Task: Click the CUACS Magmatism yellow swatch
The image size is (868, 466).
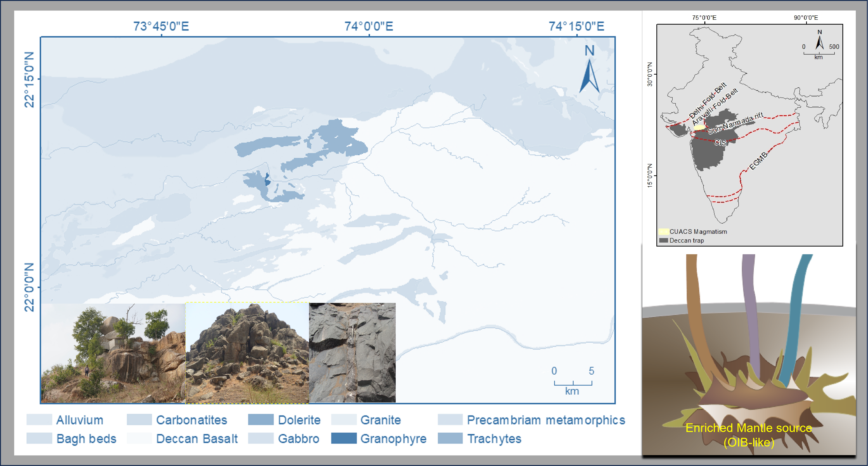Action: click(x=664, y=232)
